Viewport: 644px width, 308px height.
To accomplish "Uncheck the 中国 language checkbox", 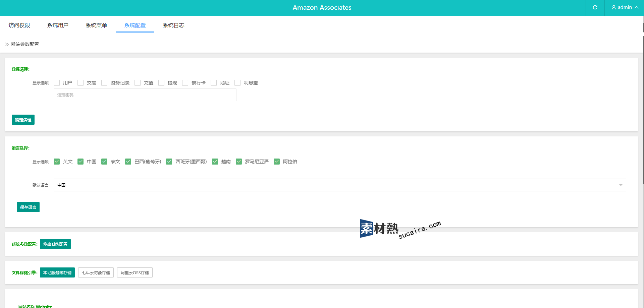I will (x=80, y=162).
